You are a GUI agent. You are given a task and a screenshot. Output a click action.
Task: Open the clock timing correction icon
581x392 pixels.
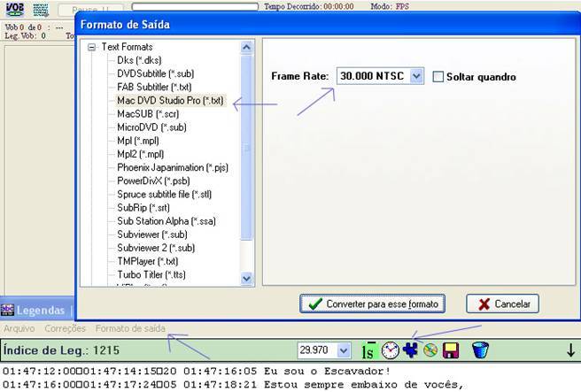coord(391,350)
